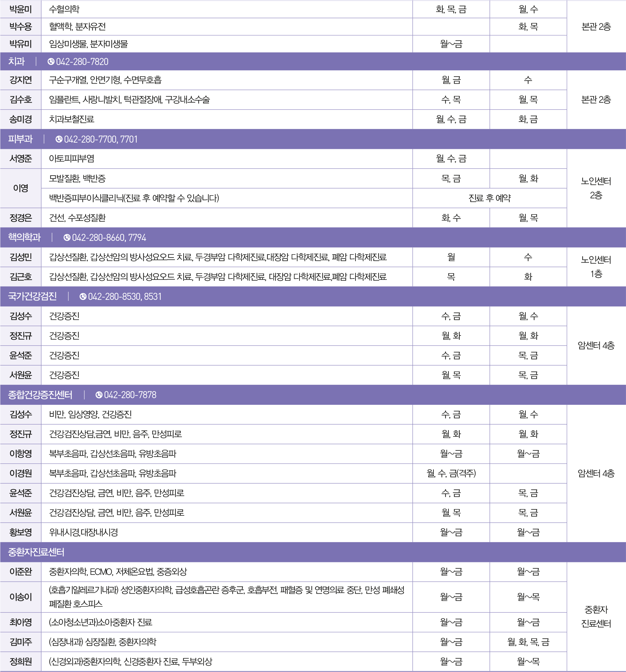Click phone number 042-280-7820
Screen dimensions: 626x672
82,62
